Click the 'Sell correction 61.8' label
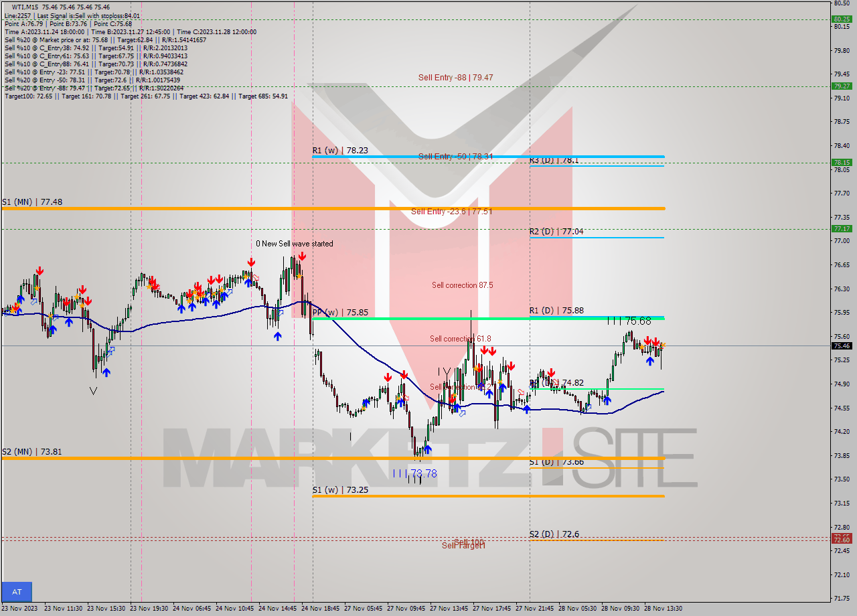The height and width of the screenshot is (616, 857). pyautogui.click(x=460, y=339)
